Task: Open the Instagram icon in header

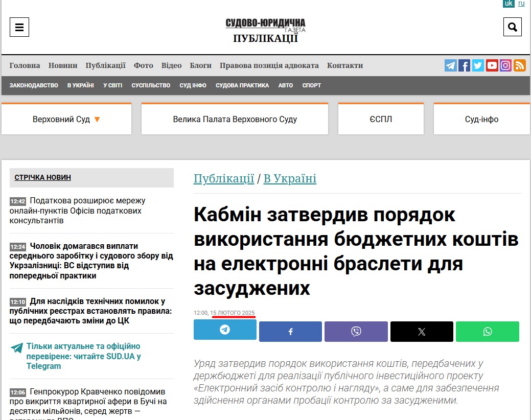Action: pos(505,65)
